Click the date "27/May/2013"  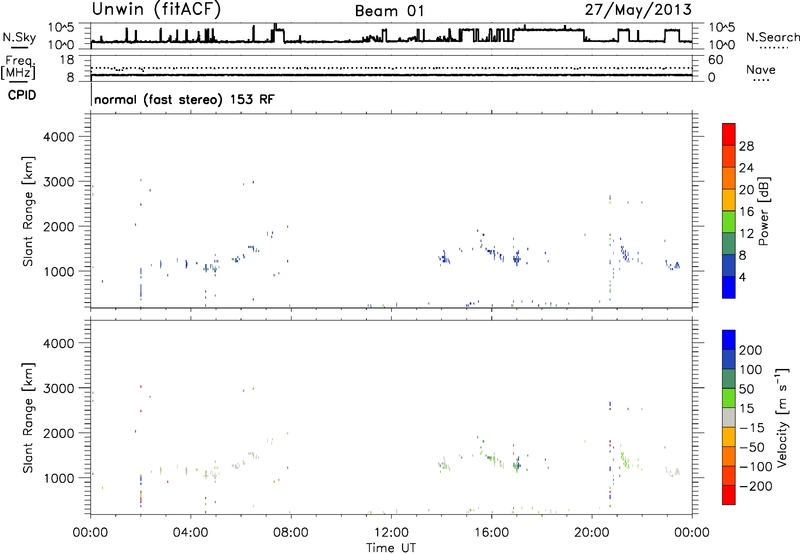(x=638, y=10)
